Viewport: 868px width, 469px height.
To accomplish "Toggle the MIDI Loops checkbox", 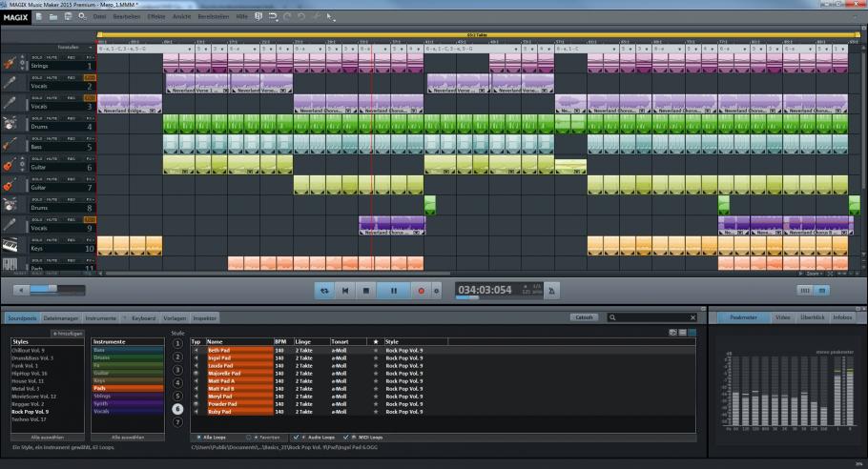I will (x=345, y=436).
